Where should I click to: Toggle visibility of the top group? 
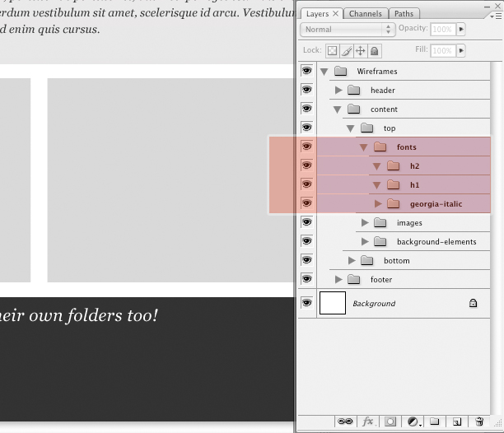[306, 128]
